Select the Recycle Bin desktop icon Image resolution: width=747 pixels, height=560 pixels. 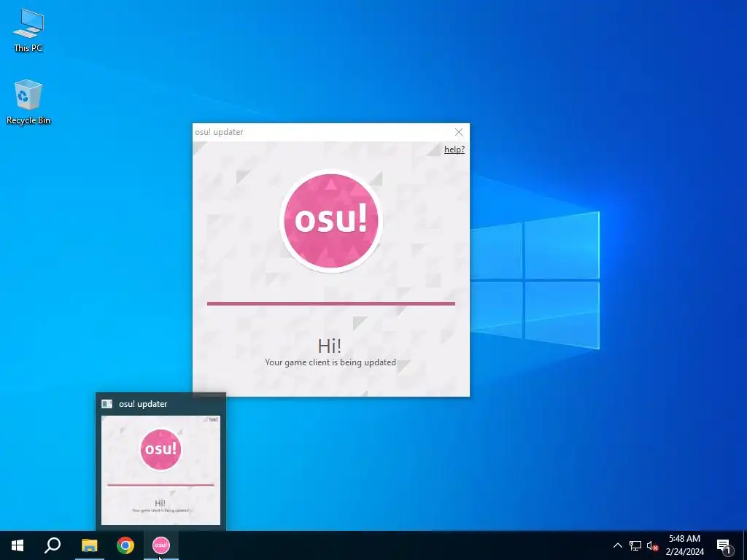(28, 102)
